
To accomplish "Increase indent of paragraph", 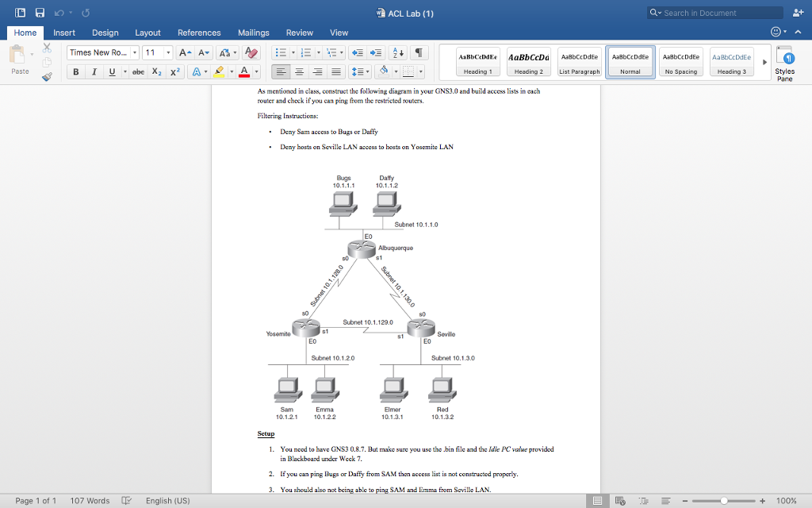I will click(x=375, y=53).
